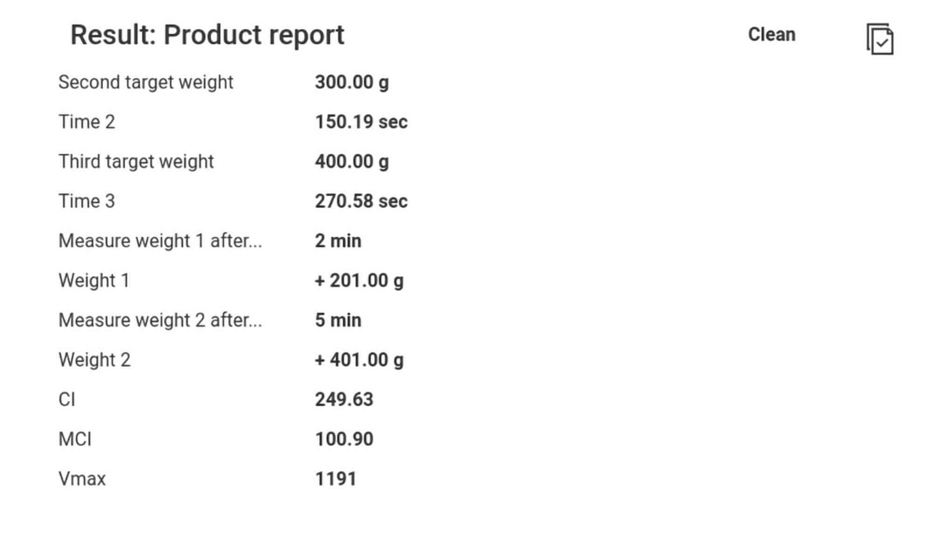
Task: Click the CI value 249.63
Action: coord(344,400)
